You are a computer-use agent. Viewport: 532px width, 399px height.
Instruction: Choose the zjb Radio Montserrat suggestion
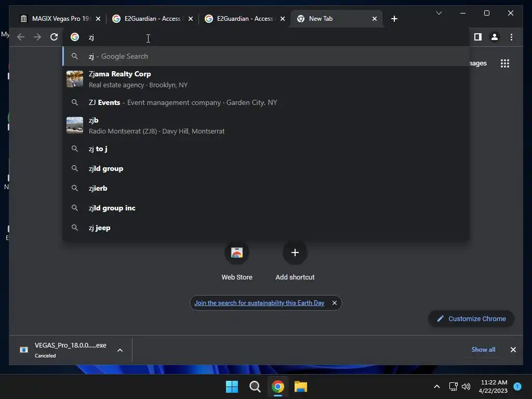pyautogui.click(x=266, y=126)
